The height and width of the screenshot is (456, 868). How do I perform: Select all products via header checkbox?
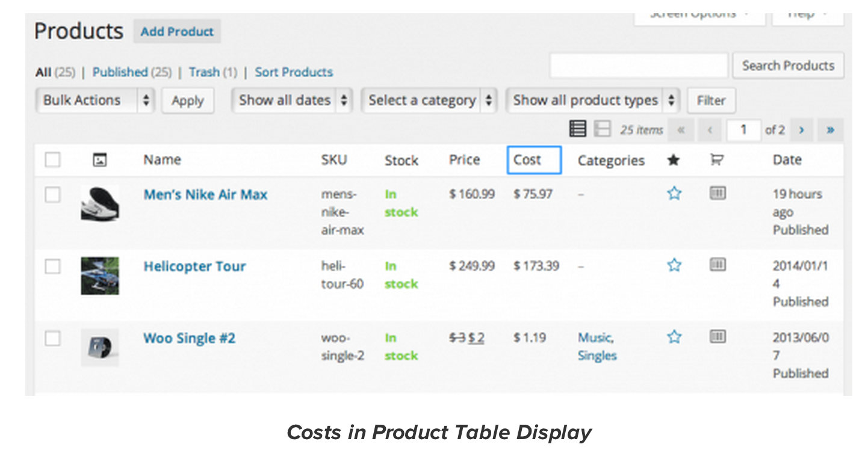click(52, 159)
